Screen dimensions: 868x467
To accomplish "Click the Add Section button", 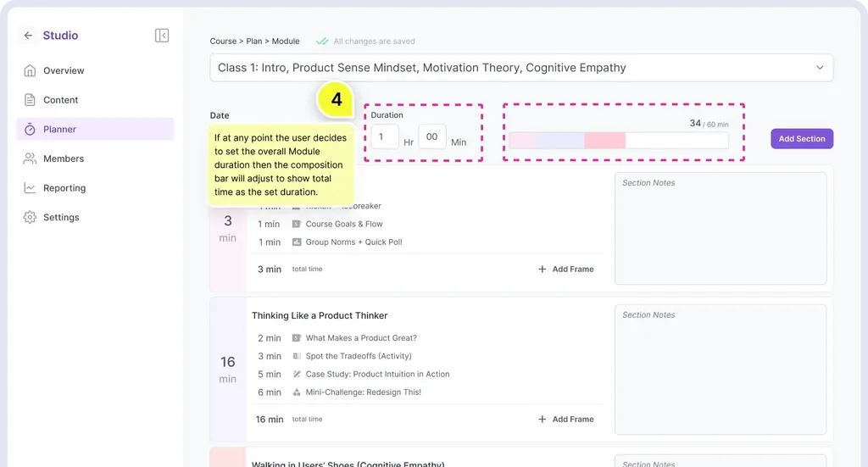I will tap(802, 138).
